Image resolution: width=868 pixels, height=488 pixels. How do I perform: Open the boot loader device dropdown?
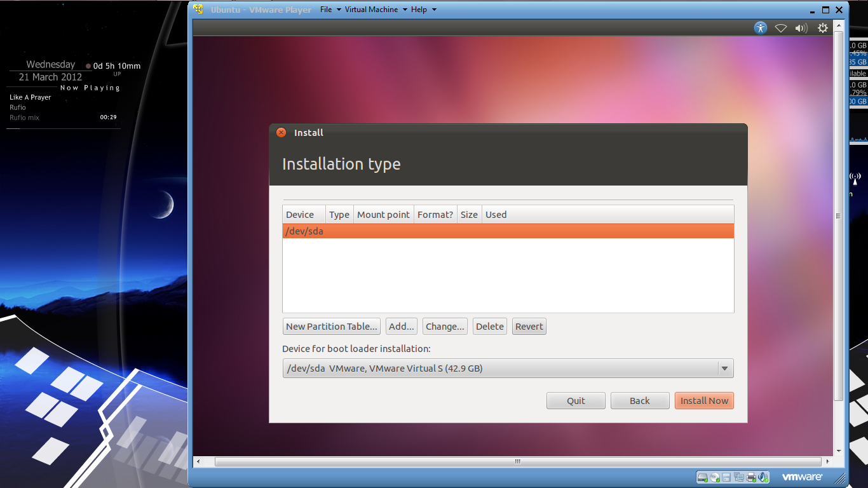click(x=508, y=369)
